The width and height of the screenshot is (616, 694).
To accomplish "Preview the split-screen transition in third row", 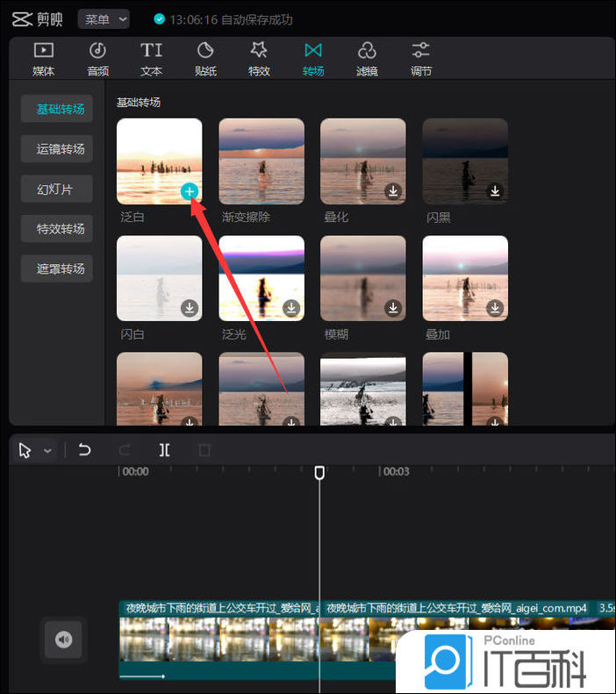I will (x=465, y=389).
